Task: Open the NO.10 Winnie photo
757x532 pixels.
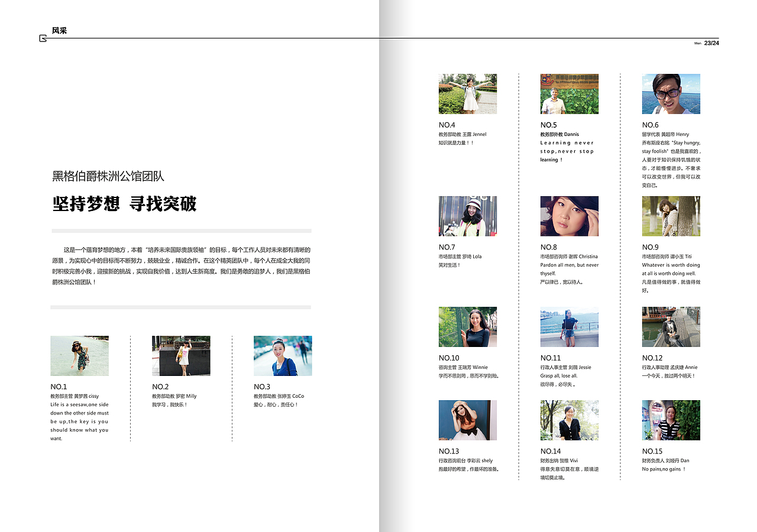Action: (468, 327)
